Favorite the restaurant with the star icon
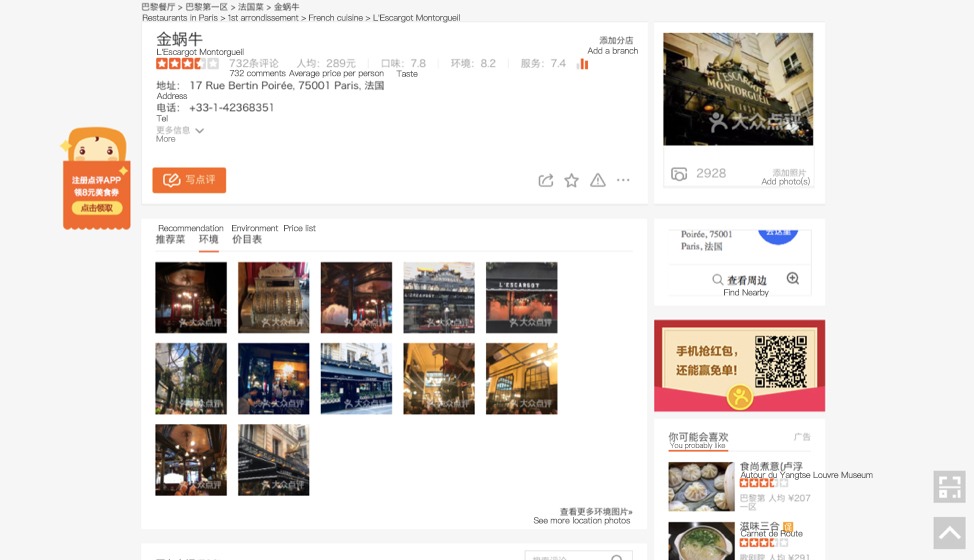 (x=572, y=180)
